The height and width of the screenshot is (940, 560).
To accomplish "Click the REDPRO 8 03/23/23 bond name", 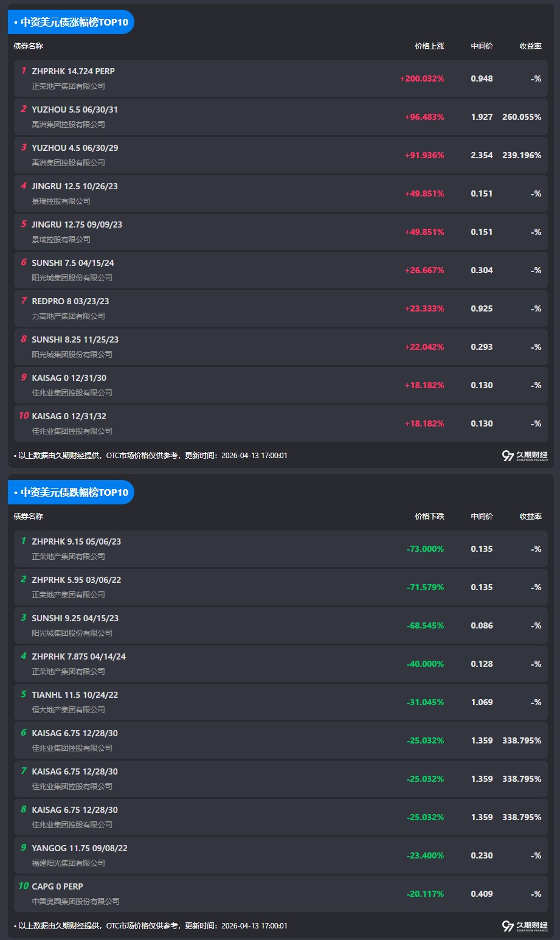I will [x=71, y=301].
